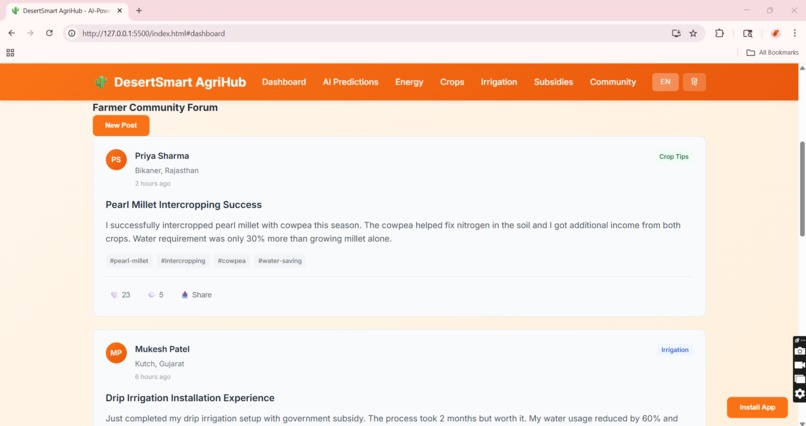Go back with browser back arrow
The width and height of the screenshot is (806, 426).
[11, 33]
